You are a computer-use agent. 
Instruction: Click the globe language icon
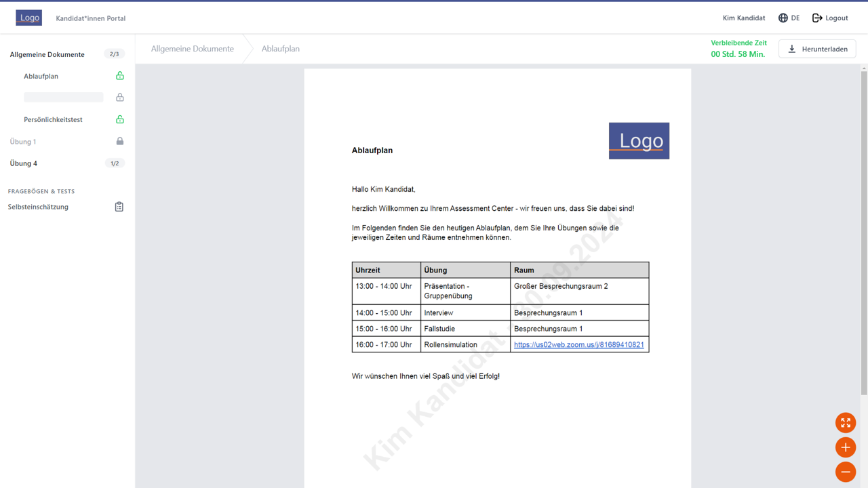pos(783,18)
